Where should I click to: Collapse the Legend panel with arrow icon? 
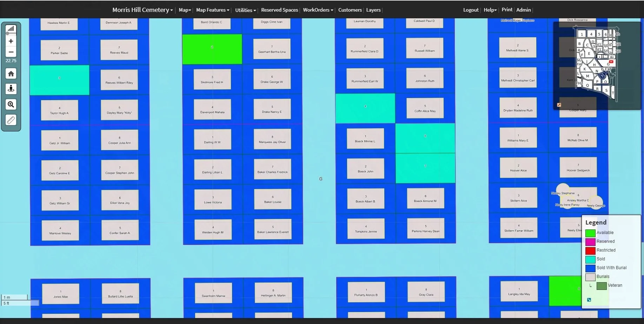point(589,300)
